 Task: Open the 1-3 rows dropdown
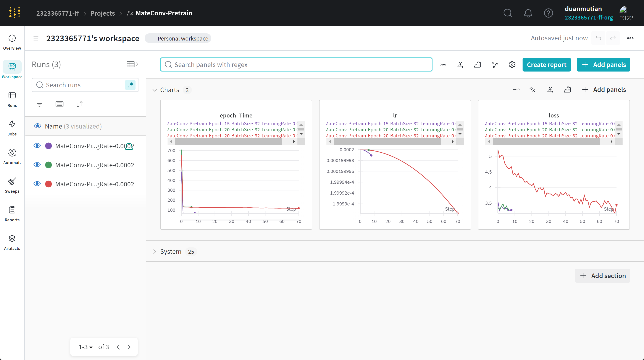86,347
